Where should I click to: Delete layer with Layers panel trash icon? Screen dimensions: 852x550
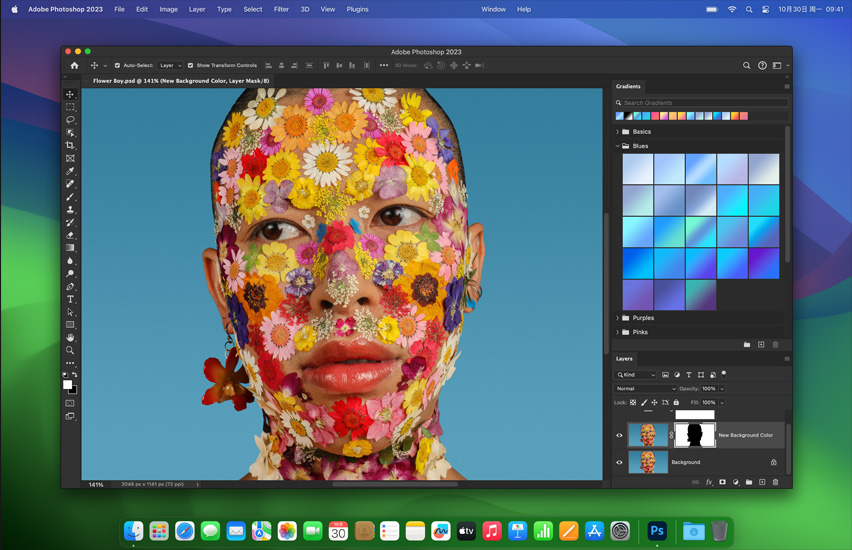click(x=775, y=482)
